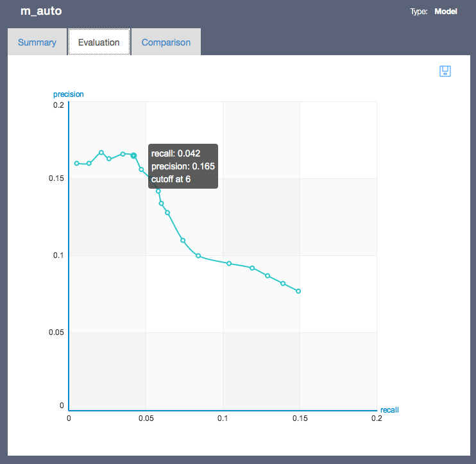Select the rightmost data point of the curve
The width and height of the screenshot is (476, 464).
point(298,291)
